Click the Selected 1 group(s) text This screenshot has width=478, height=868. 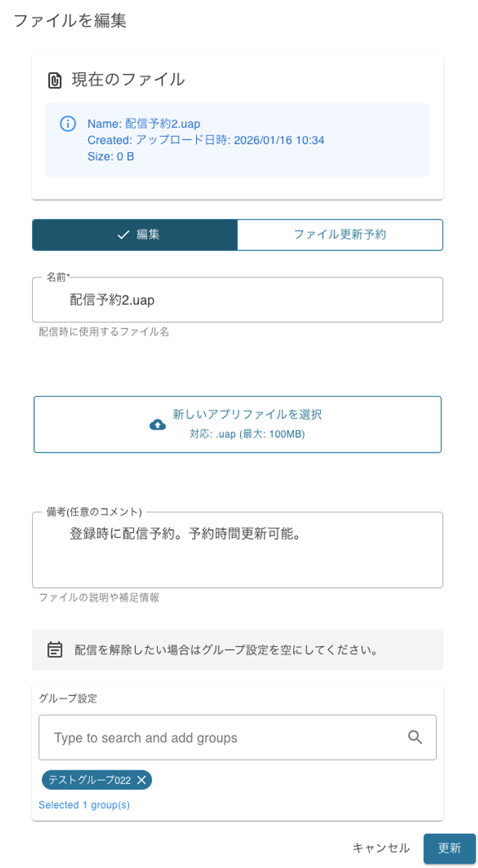tap(84, 805)
